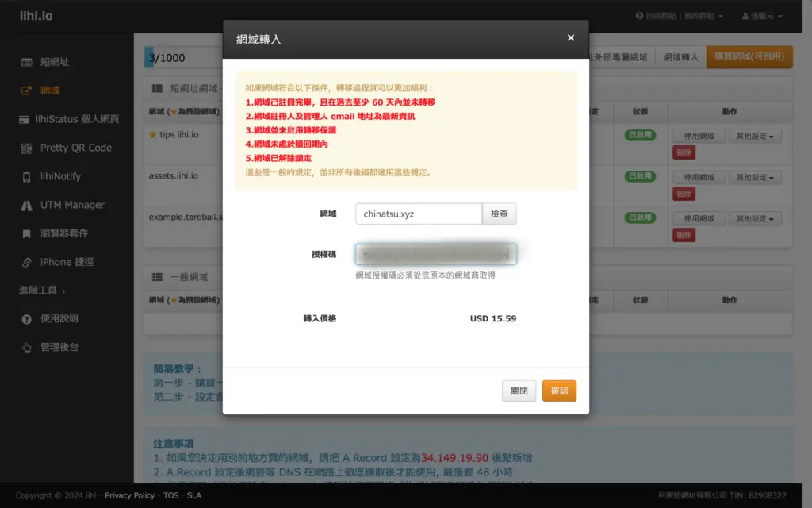Click the UTM Manager icon
This screenshot has height=508, width=812.
click(26, 205)
